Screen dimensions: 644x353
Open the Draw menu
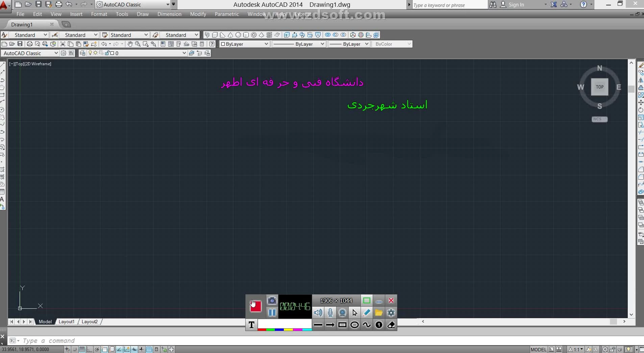(143, 14)
